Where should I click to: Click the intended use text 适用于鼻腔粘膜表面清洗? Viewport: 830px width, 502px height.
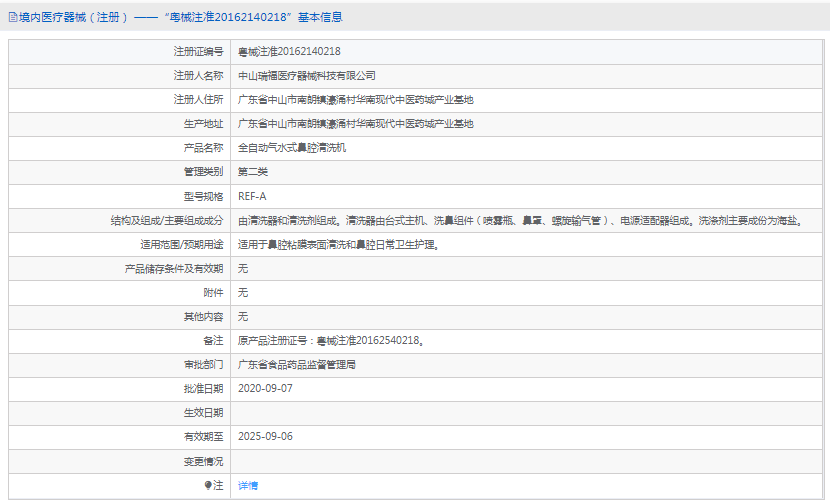pyautogui.click(x=338, y=245)
